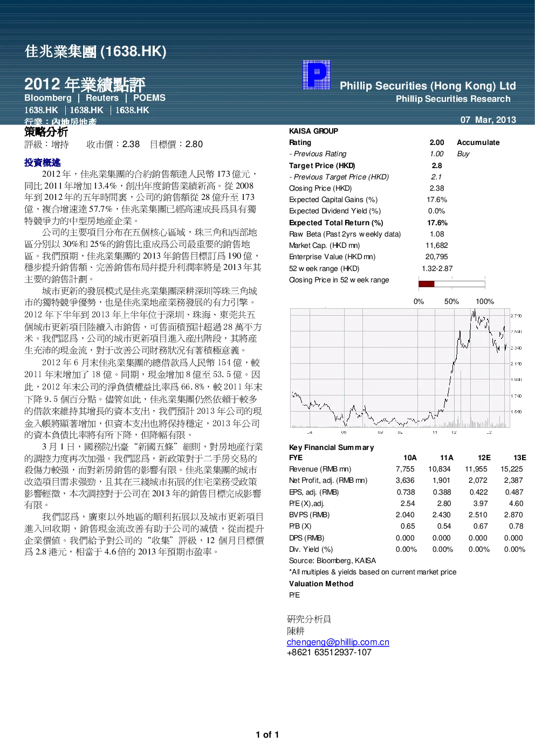Select the date 07 Mar, 2013

488,120
